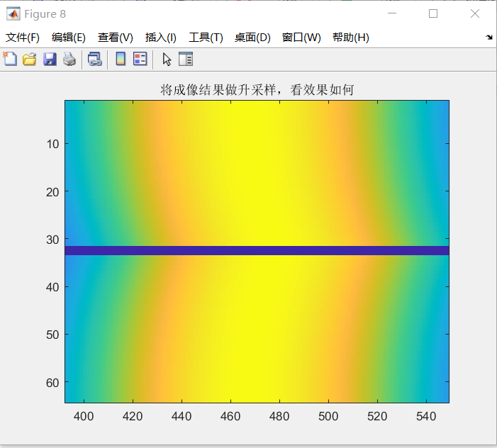
Task: Open the 插入(I) menu
Action: [x=161, y=38]
